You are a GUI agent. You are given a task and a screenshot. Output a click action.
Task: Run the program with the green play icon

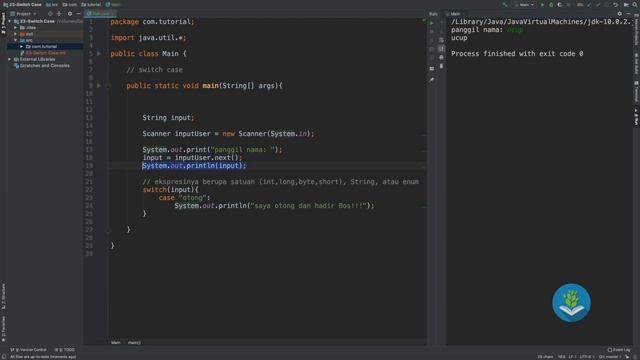pyautogui.click(x=542, y=4)
